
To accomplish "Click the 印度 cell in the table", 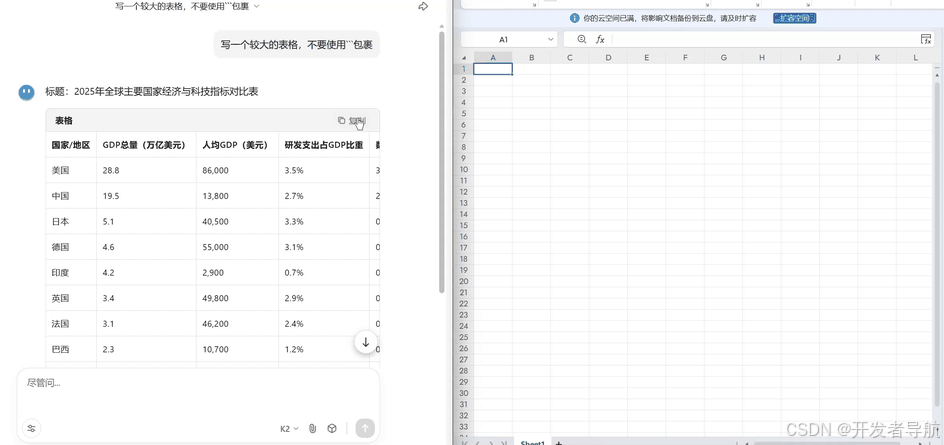I will click(71, 273).
